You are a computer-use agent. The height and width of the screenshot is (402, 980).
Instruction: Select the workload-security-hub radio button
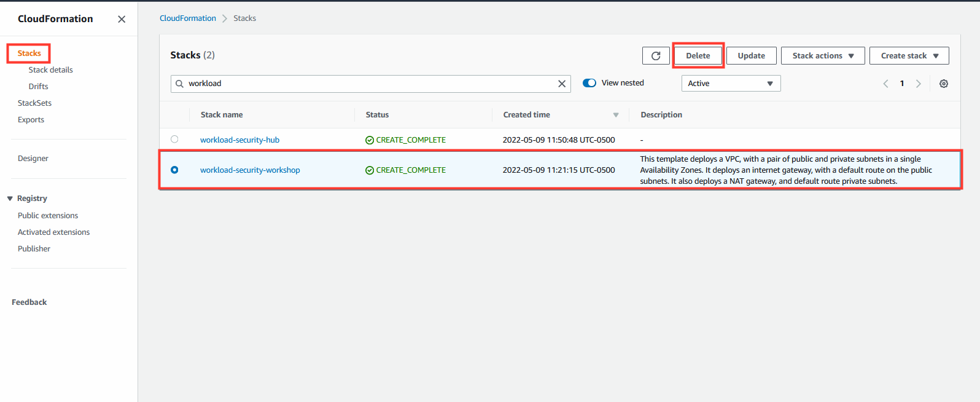point(174,140)
